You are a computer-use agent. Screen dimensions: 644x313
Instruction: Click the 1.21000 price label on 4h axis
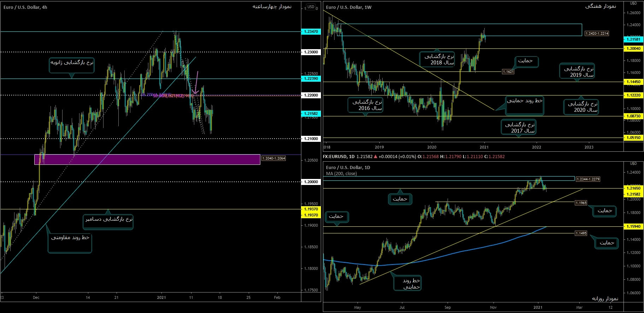coord(311,139)
